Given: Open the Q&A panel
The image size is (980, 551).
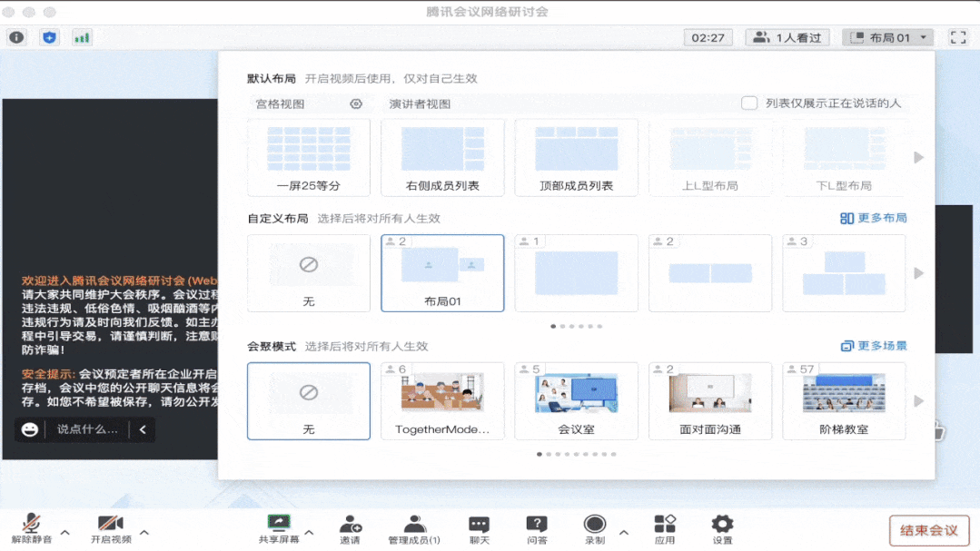Looking at the screenshot, I should 536,529.
